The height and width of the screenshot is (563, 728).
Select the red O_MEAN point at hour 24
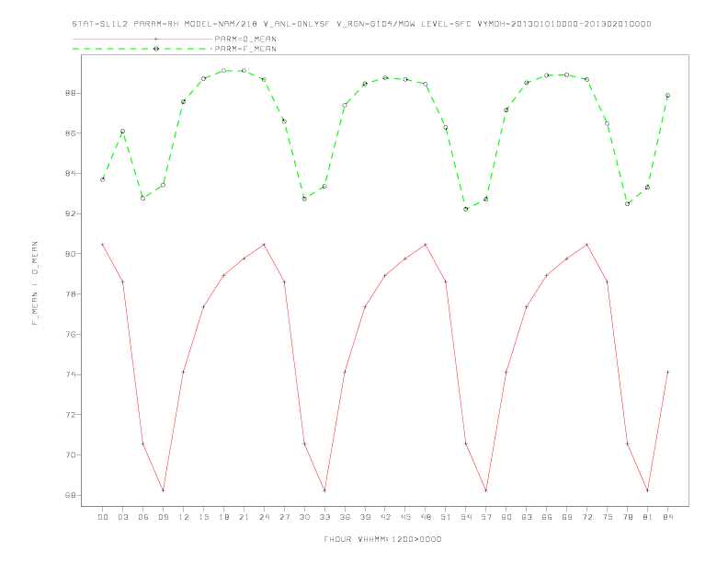264,245
